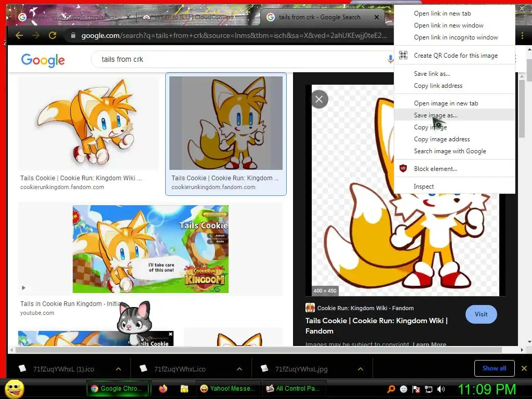
Task: Close the first Google search tab
Action: click(128, 17)
